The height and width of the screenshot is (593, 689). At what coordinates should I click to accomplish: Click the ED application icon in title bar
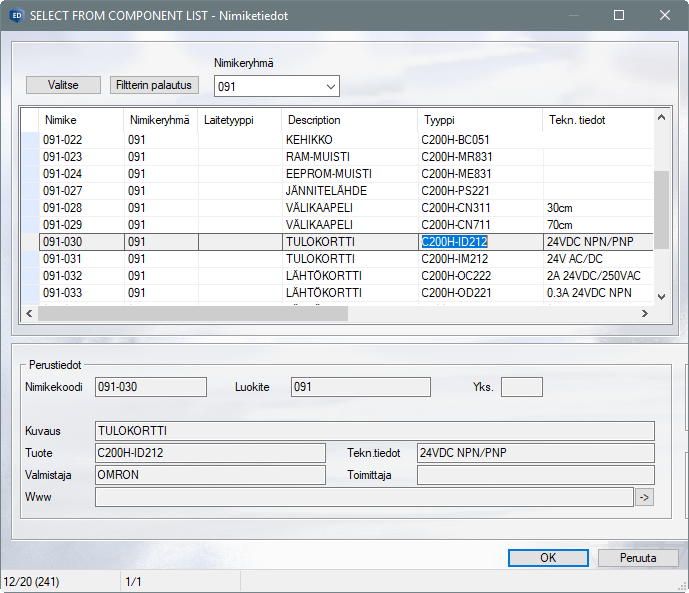[16, 16]
